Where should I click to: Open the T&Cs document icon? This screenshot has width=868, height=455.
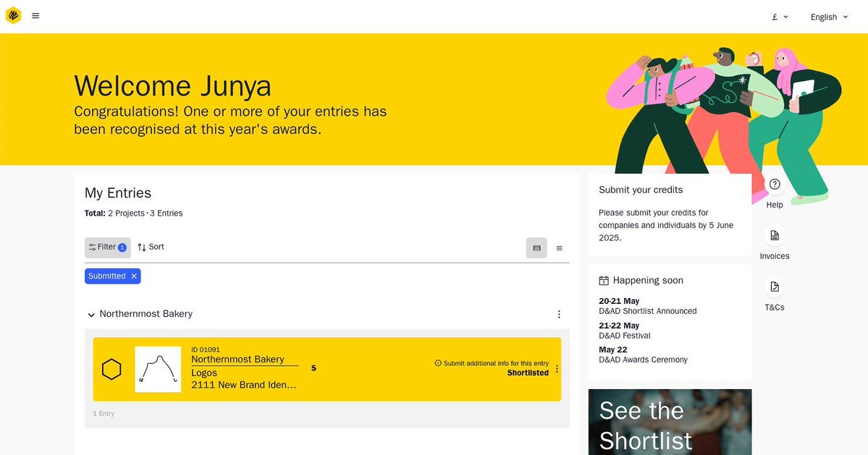pyautogui.click(x=775, y=287)
